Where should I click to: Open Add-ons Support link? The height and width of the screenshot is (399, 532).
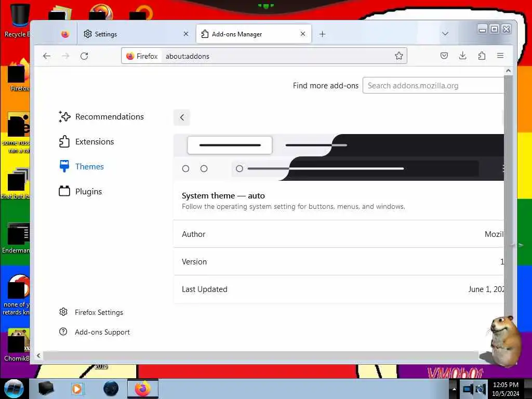(95, 332)
